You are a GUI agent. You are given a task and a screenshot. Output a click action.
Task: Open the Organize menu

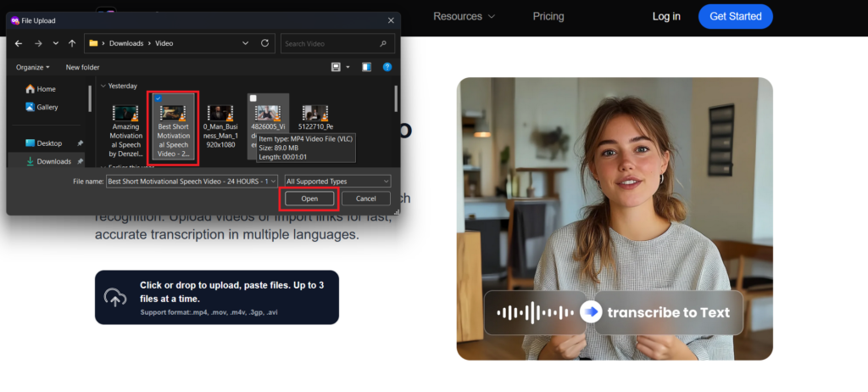click(32, 67)
